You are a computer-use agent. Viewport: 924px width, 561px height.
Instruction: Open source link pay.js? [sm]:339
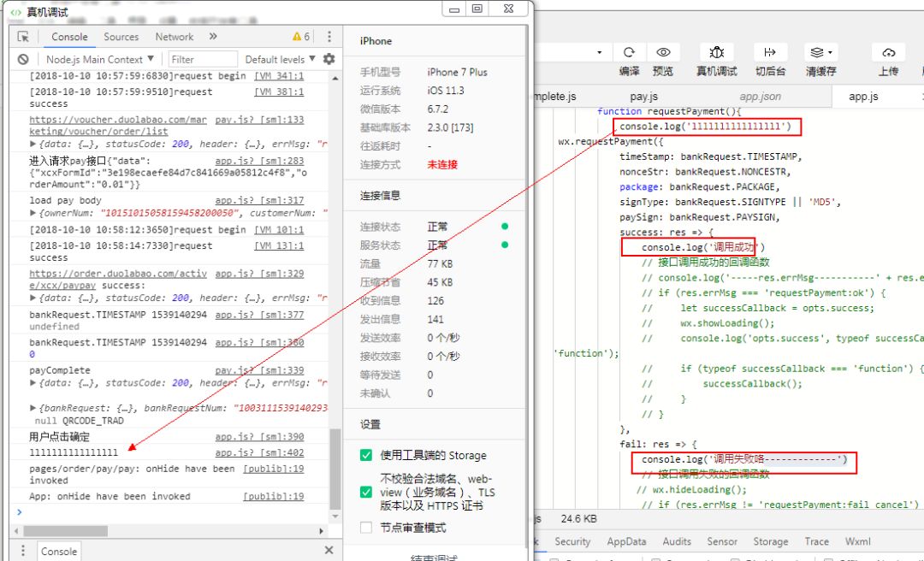tap(259, 370)
